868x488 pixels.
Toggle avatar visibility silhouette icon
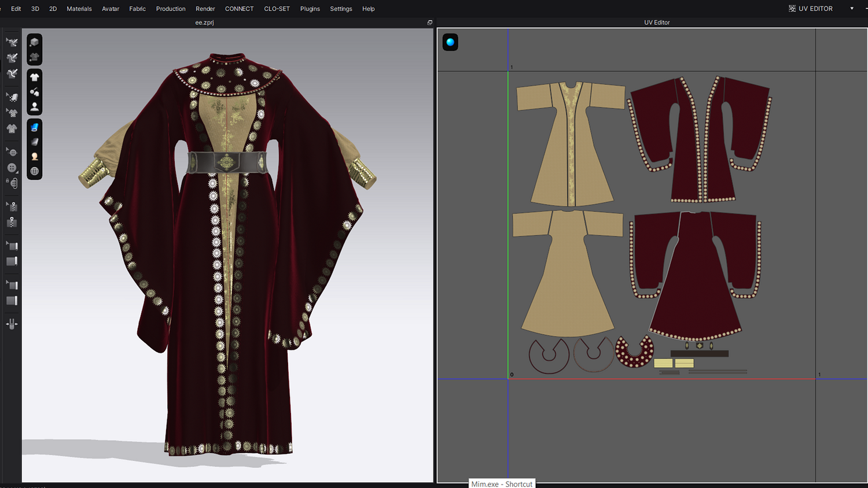(35, 106)
